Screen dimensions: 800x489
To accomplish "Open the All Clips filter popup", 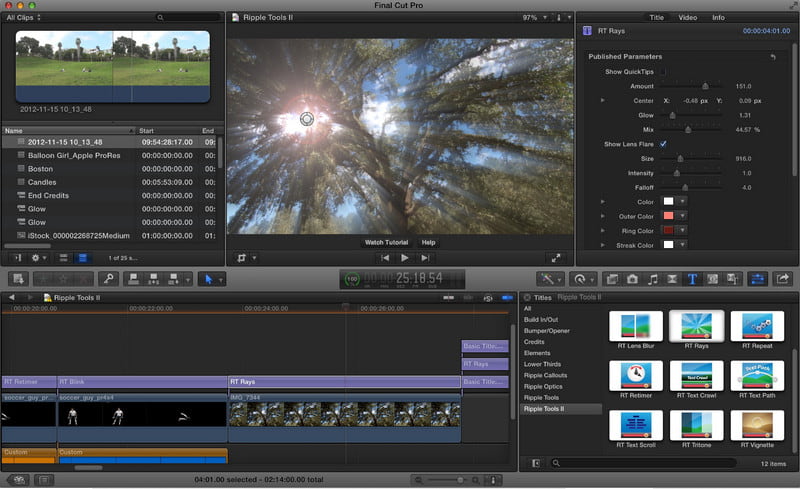I will click(x=23, y=17).
